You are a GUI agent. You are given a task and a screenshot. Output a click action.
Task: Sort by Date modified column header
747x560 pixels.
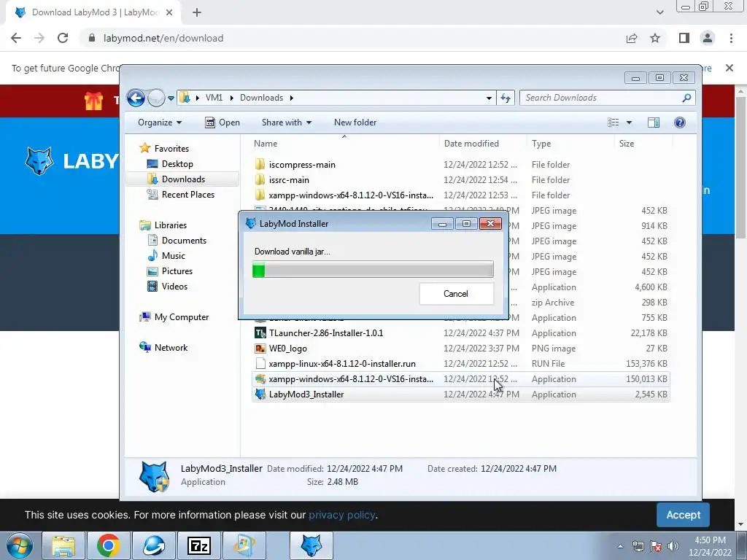(x=483, y=144)
